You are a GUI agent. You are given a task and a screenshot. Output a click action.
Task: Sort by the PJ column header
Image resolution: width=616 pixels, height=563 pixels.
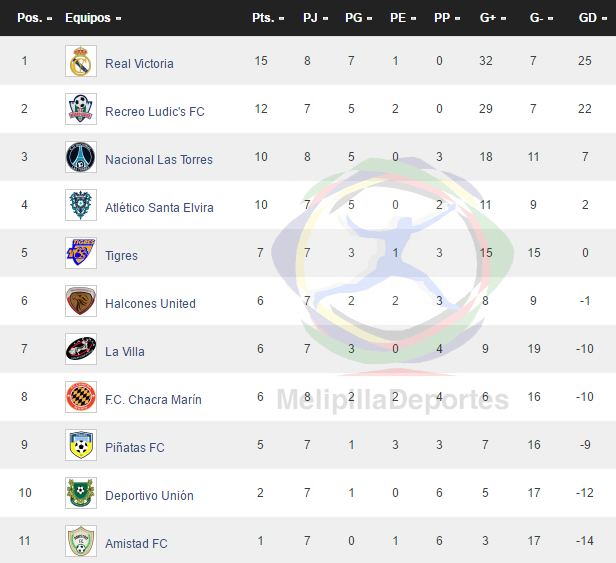pos(315,18)
